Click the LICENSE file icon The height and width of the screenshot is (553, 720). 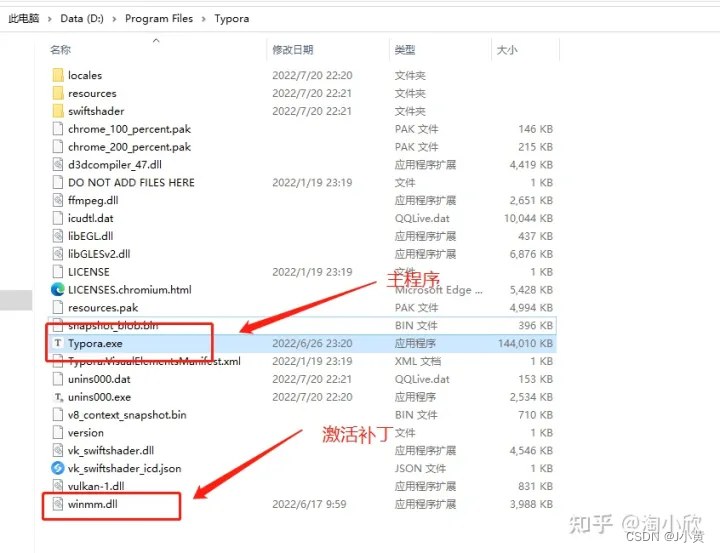point(58,272)
